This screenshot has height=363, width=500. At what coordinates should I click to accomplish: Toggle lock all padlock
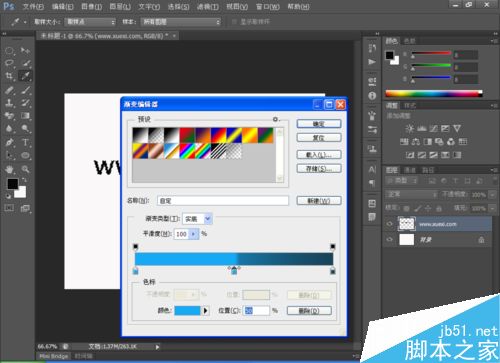[439, 208]
